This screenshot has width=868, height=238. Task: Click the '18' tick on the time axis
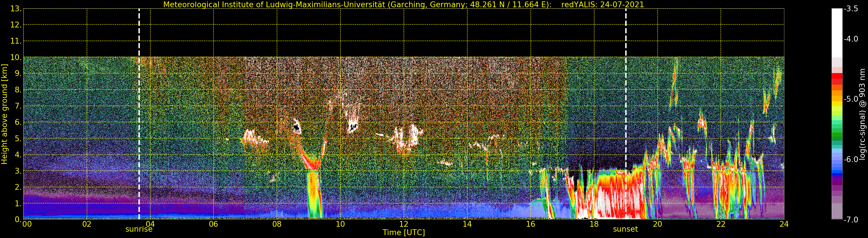[594, 224]
